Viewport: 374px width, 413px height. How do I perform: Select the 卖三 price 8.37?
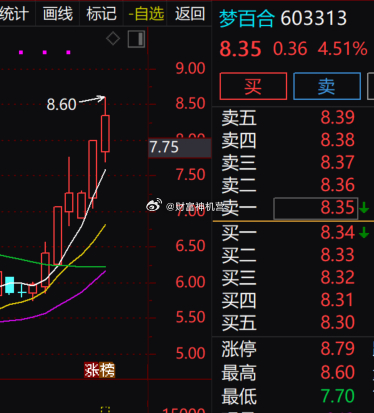pos(337,163)
